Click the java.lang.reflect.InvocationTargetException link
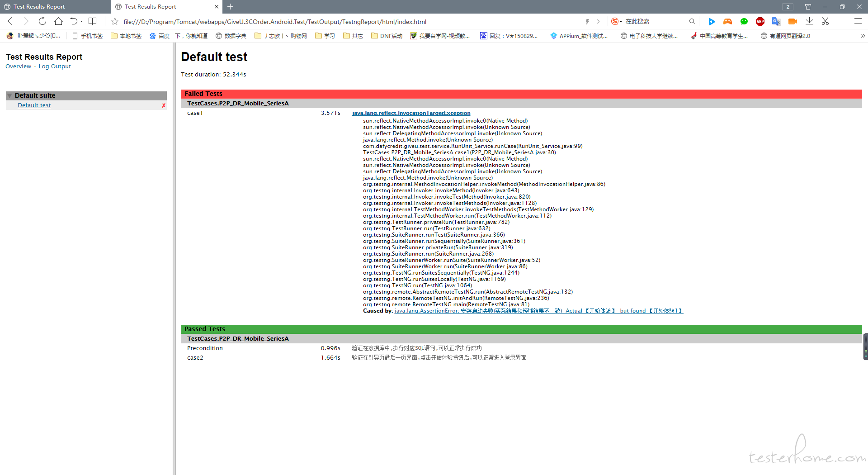 pyautogui.click(x=411, y=113)
